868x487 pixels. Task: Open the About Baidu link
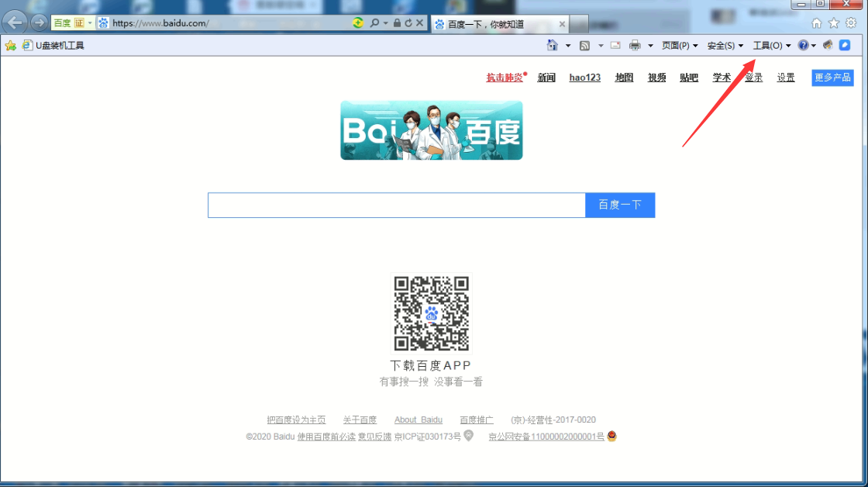[x=418, y=420]
